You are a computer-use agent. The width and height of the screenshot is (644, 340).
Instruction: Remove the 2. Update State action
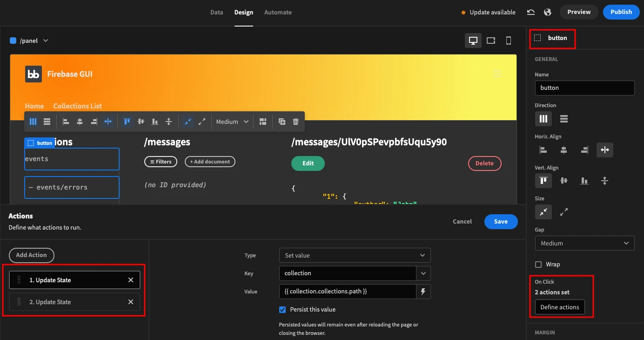pos(131,302)
